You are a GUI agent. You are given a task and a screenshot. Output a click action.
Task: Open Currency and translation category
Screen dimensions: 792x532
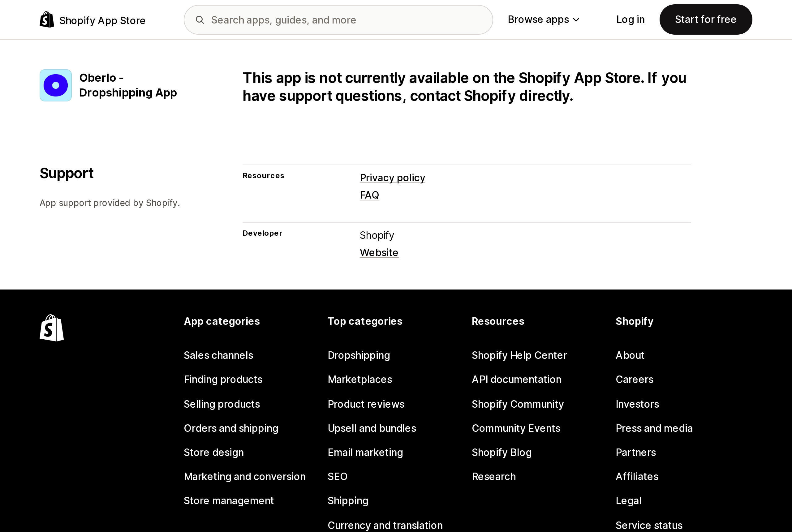[x=385, y=525]
